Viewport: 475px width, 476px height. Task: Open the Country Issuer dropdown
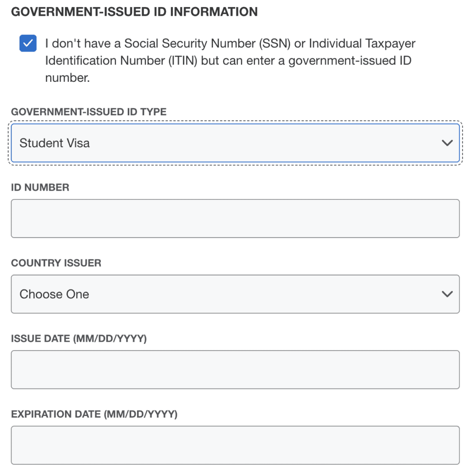(235, 294)
